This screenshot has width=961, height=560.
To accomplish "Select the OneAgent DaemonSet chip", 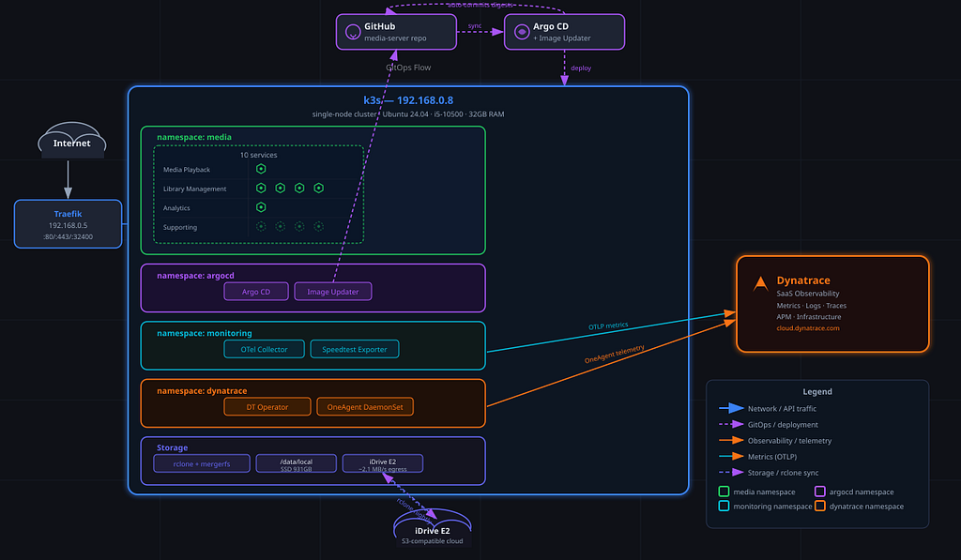I will [365, 407].
